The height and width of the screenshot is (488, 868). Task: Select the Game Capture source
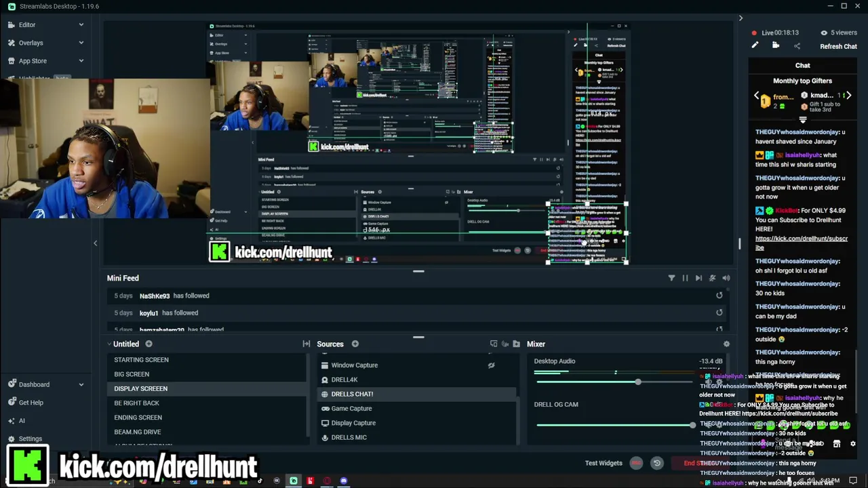pyautogui.click(x=417, y=409)
